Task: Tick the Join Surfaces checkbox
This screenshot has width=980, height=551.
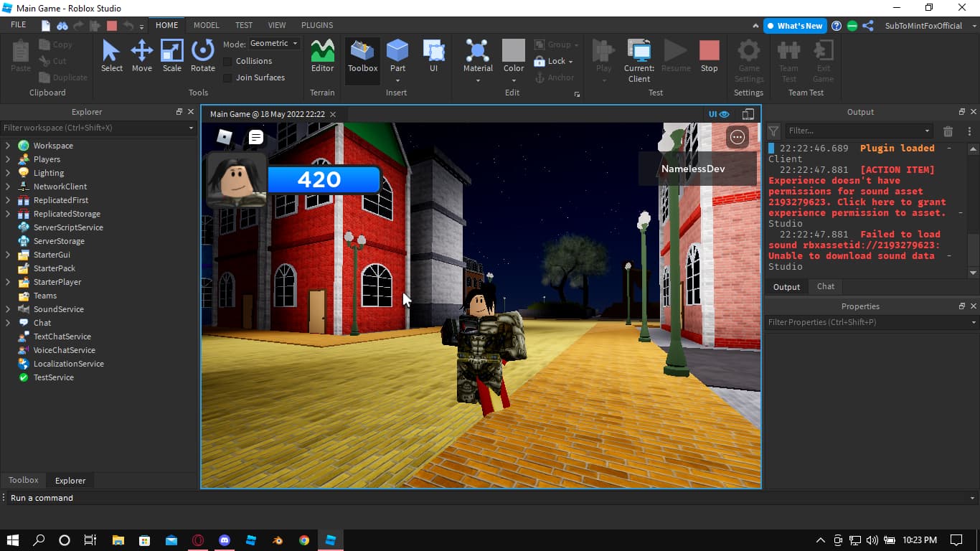Action: pos(227,78)
